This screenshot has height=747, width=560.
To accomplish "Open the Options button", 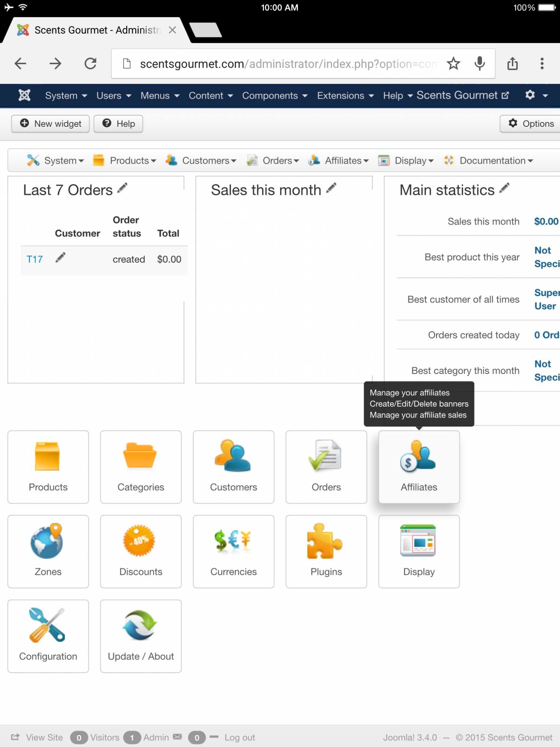I will pyautogui.click(x=530, y=124).
